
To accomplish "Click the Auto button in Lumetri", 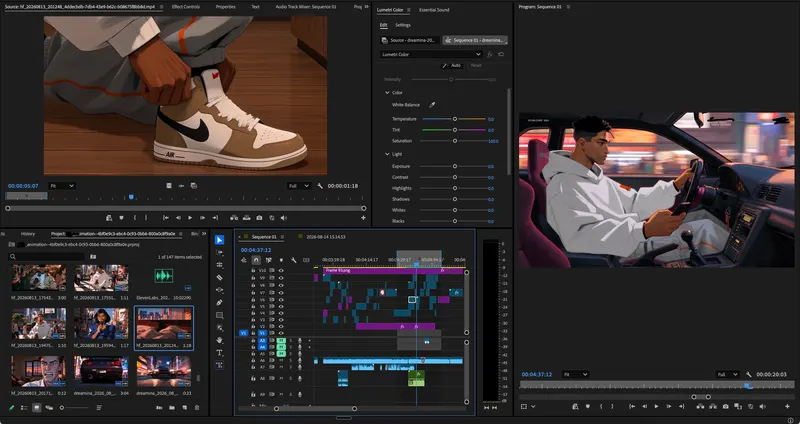I will tap(452, 65).
